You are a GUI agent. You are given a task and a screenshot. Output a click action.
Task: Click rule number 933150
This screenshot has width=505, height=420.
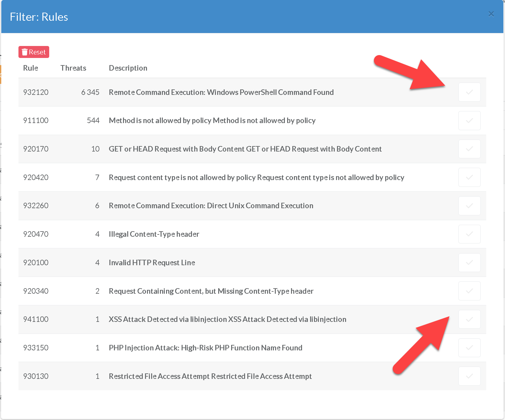point(36,348)
